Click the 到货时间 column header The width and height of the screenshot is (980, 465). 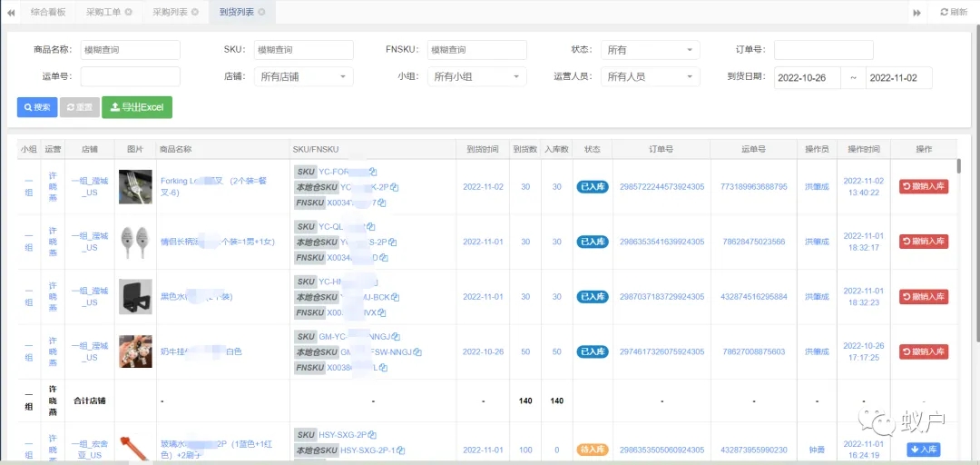tap(483, 150)
